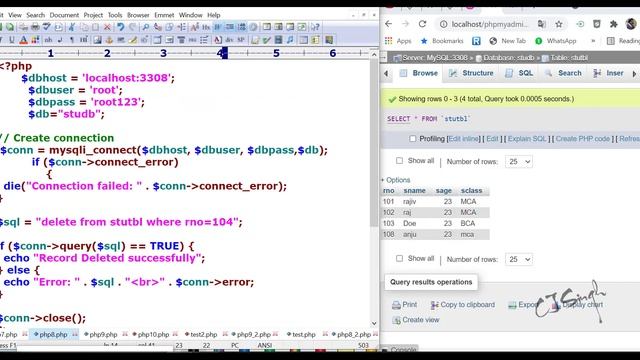This screenshot has height=360, width=640.
Task: Open the browser Extensions puzzle icon
Action: [x=613, y=24]
